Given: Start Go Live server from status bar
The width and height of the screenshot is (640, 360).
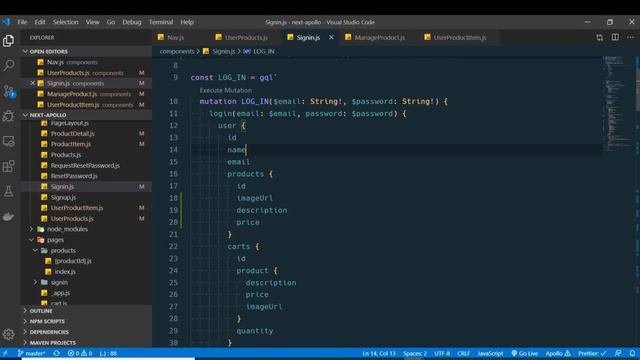Looking at the screenshot, I should point(524,353).
